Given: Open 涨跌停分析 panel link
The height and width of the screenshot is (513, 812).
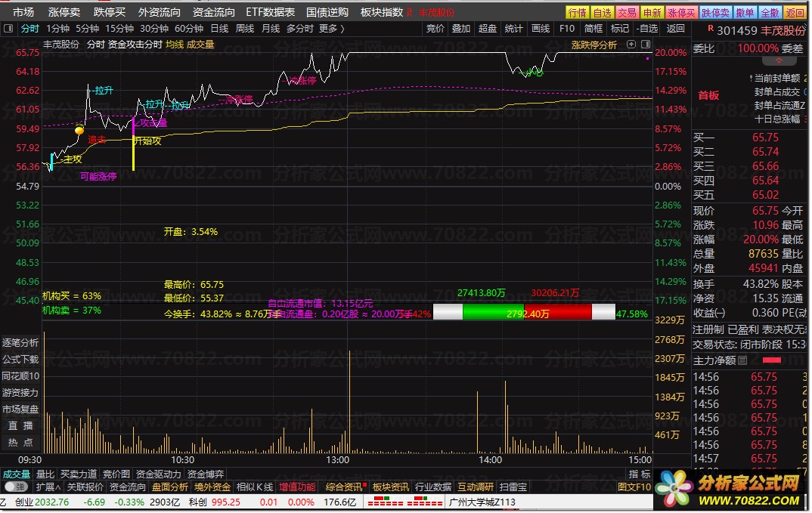Looking at the screenshot, I should coord(594,45).
